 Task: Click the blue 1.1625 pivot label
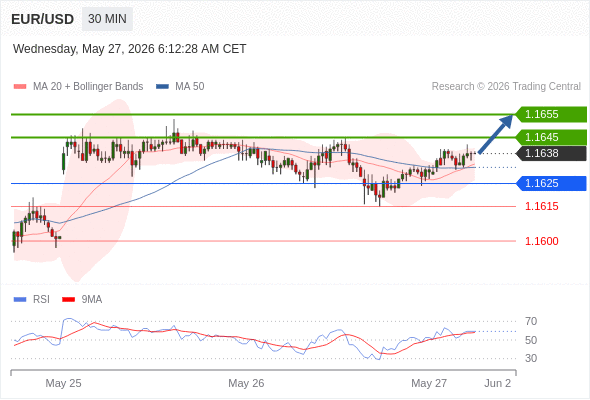coord(550,184)
